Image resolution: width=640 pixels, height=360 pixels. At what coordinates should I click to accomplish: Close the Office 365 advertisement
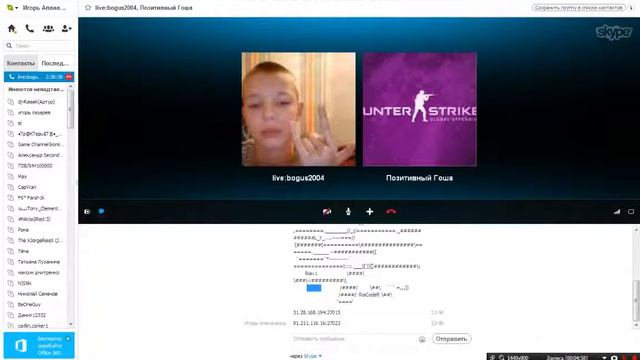tap(68, 339)
